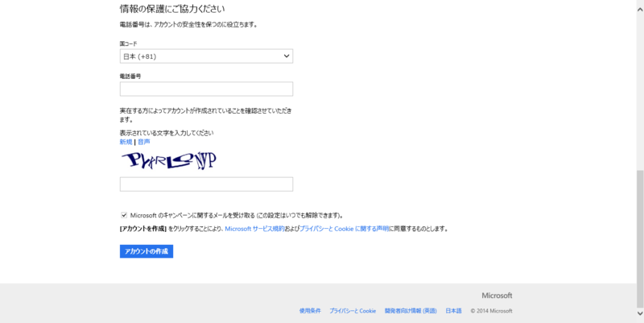Open 開発者向け情報 (英語) footer link
The height and width of the screenshot is (323, 644).
point(411,311)
